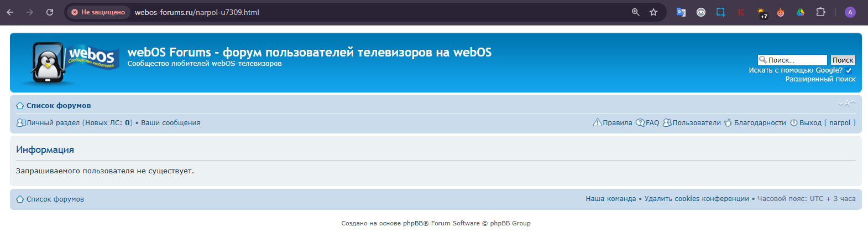Click the 'Не защищено' site security indicator
Image resolution: width=868 pixels, height=242 pixels.
(98, 12)
